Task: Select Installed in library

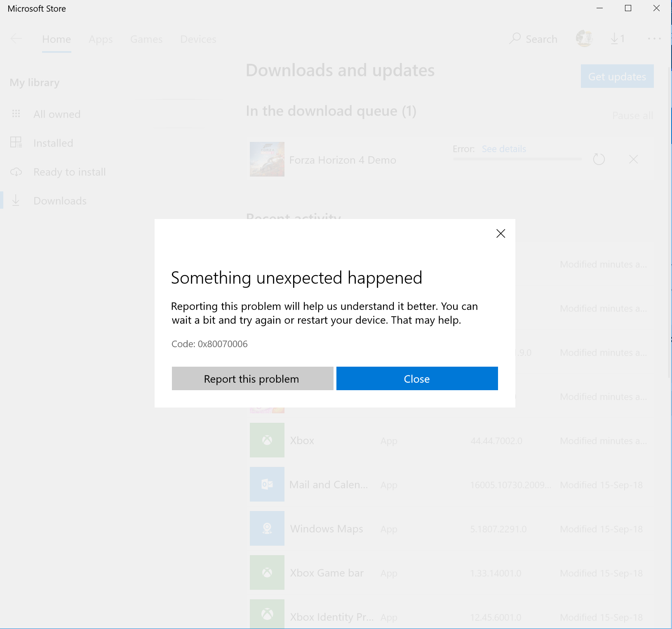Action: pyautogui.click(x=53, y=143)
